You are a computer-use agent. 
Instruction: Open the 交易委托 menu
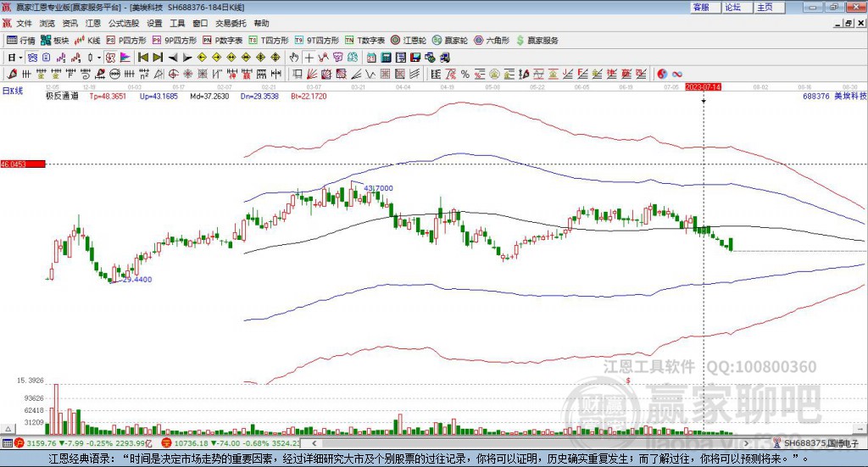coord(231,23)
